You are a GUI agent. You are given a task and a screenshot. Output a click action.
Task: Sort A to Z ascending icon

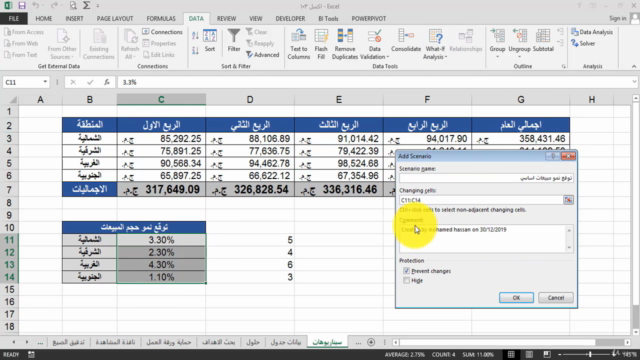pyautogui.click(x=195, y=36)
